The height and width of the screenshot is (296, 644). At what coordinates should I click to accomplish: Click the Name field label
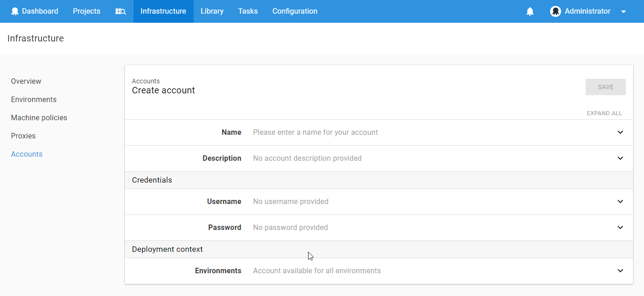[232, 133]
